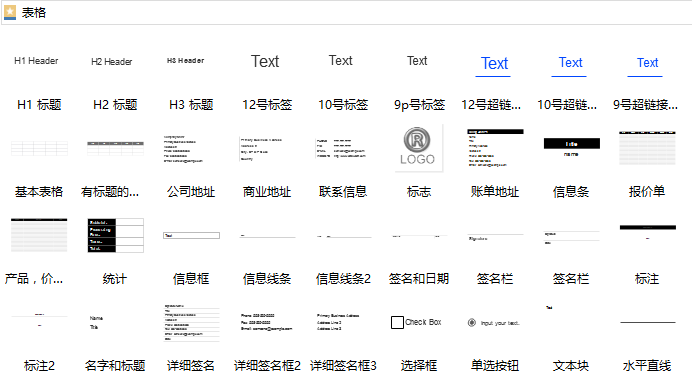Click the 信息条 title bar shape
The image size is (692, 379).
[x=572, y=148]
